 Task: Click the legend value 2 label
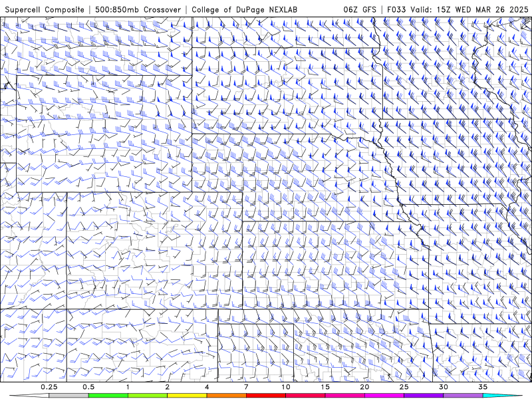(x=168, y=387)
